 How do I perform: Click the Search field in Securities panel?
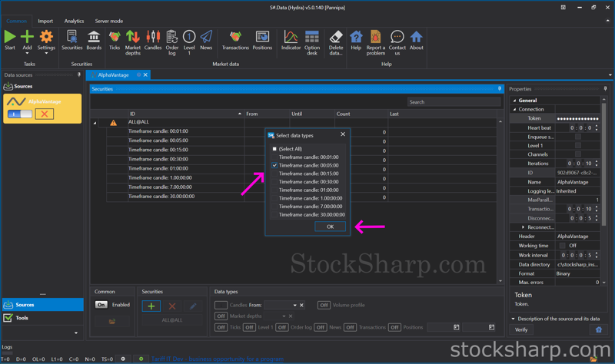453,101
